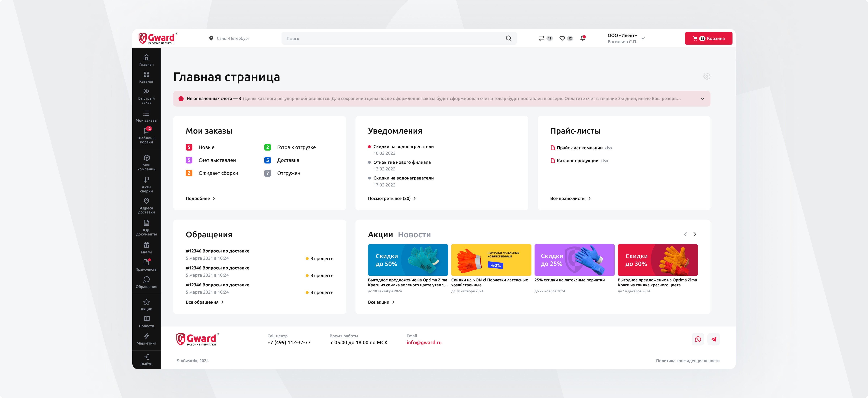The height and width of the screenshot is (398, 868).
Task: Switch to the Новости tab
Action: point(414,235)
